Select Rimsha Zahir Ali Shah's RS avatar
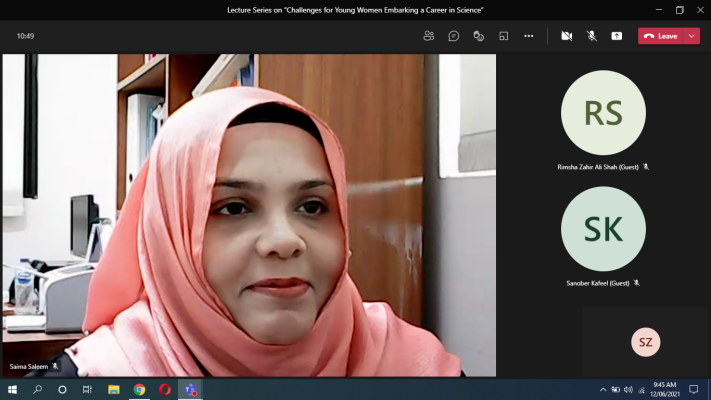The height and width of the screenshot is (400, 711). point(603,113)
